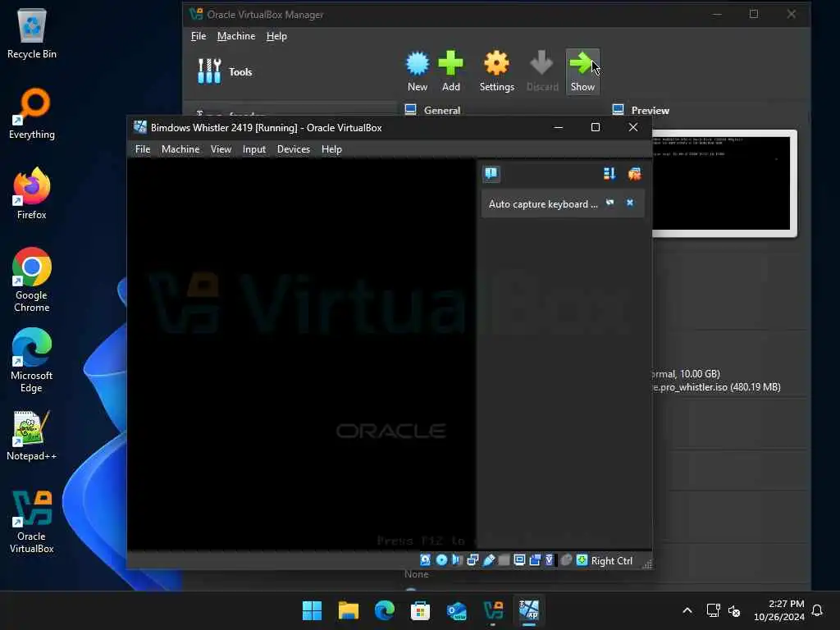840x630 pixels.
Task: Open Help menu in VirtualBox Manager
Action: 276,36
